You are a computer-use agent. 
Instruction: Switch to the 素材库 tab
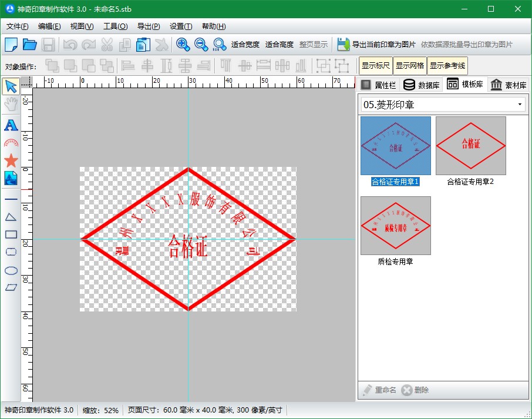(x=509, y=85)
